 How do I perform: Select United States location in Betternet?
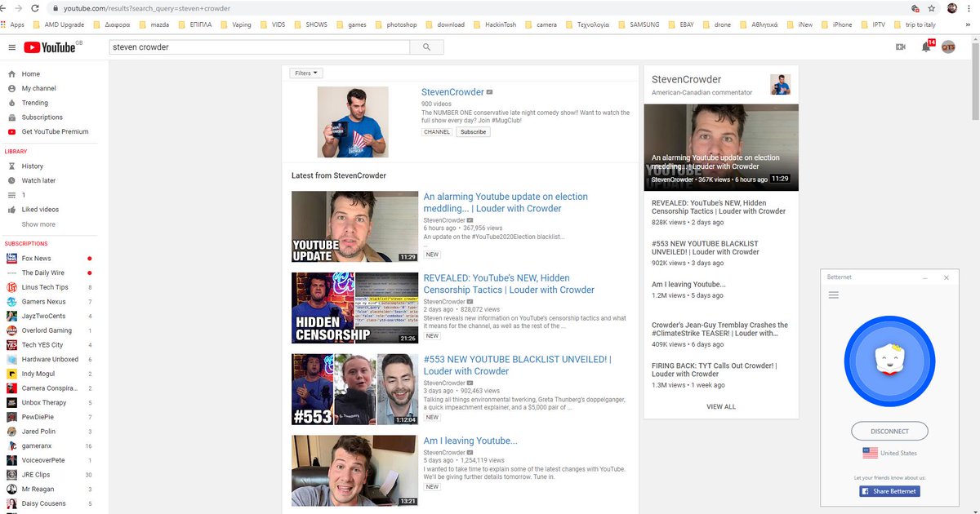coord(890,453)
